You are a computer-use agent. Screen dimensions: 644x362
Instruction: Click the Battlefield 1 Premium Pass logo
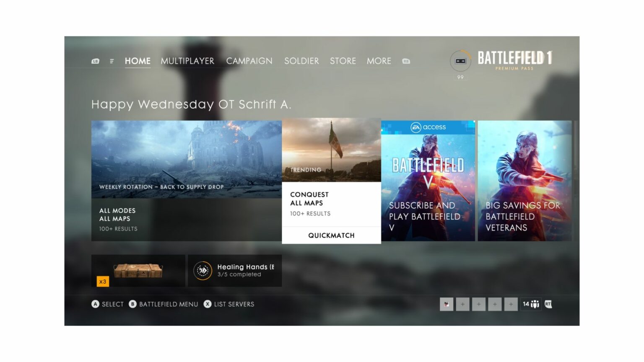(x=515, y=60)
